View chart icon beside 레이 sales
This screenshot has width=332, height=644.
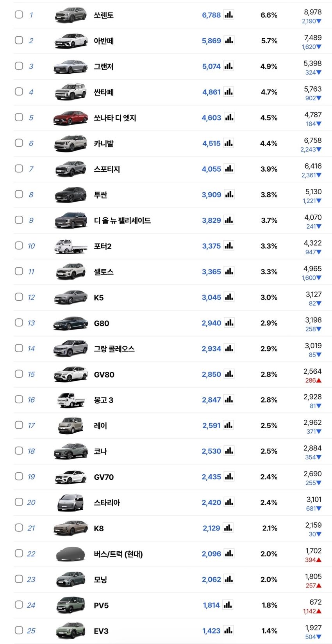coord(229,425)
